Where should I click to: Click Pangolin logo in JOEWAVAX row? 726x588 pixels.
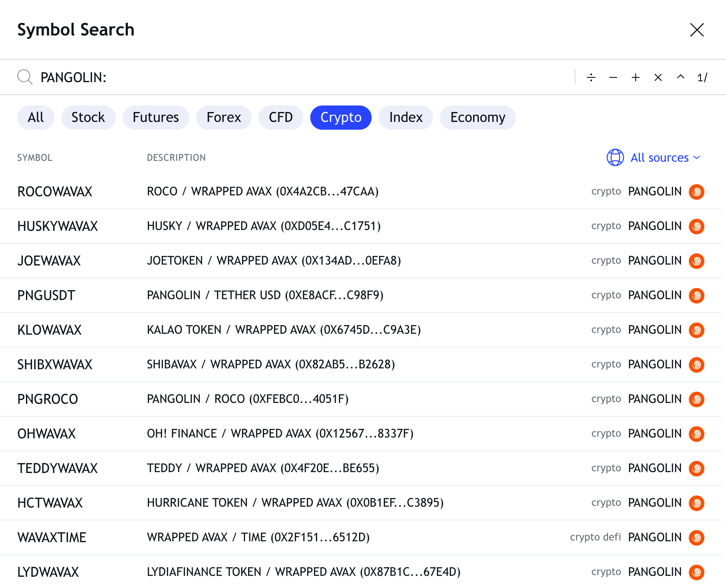(x=696, y=261)
